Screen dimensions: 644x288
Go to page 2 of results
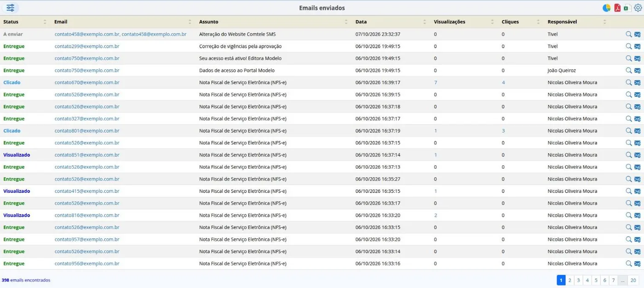click(570, 280)
